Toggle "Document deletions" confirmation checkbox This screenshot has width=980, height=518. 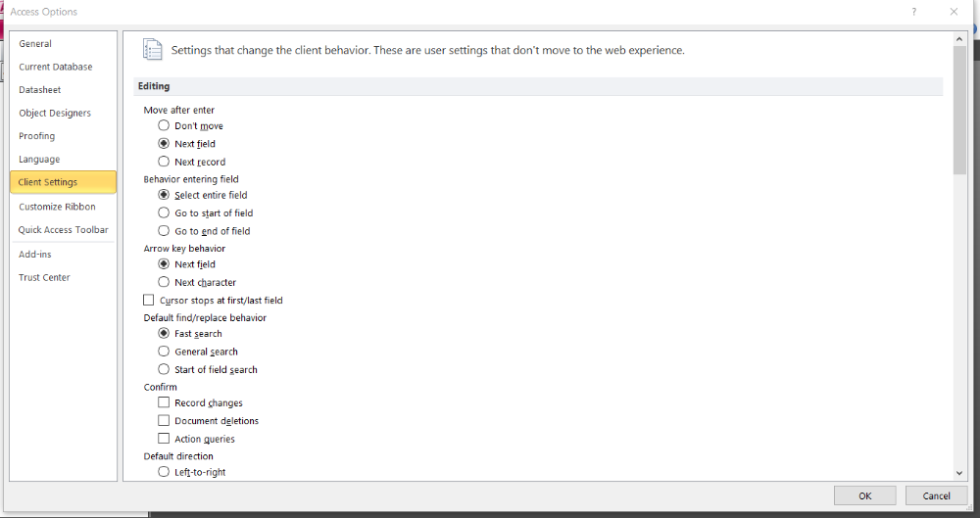164,420
